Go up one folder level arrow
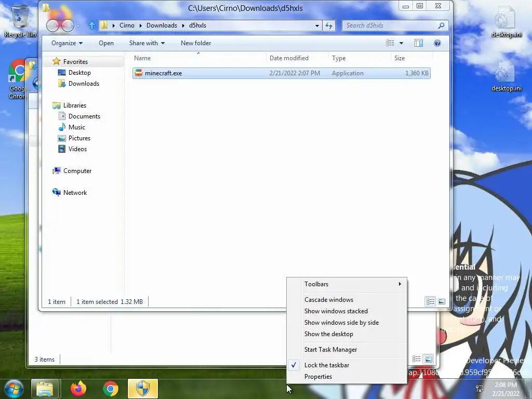This screenshot has width=532, height=399. pos(91,25)
